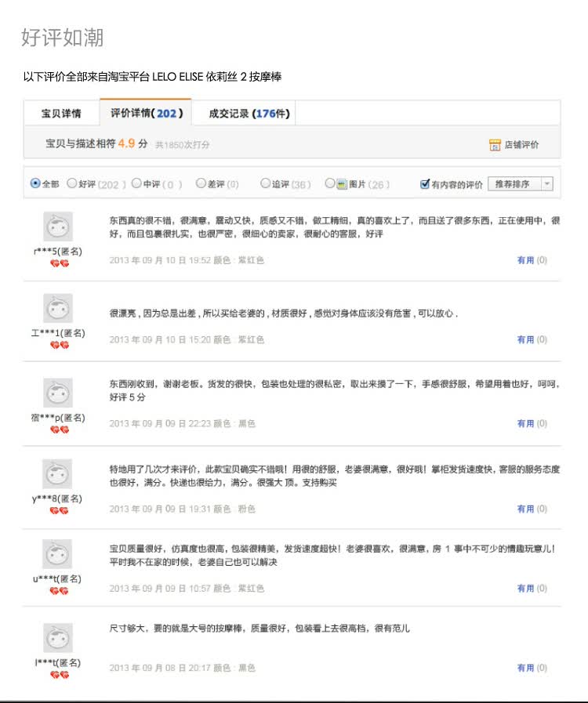
Task: Switch to the 宝贝详情 tab
Action: 61,114
